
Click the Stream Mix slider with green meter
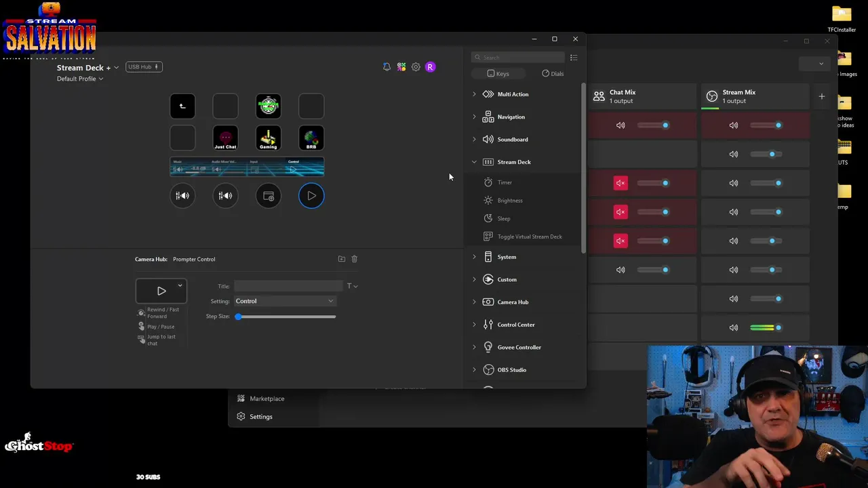tap(766, 327)
